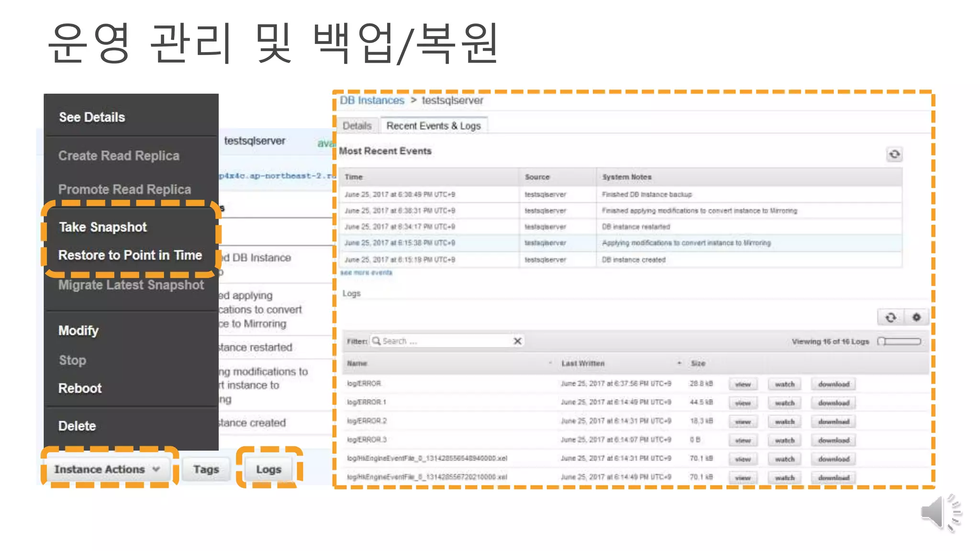980x551 pixels.
Task: Choose Restore to Point in Time
Action: [130, 255]
